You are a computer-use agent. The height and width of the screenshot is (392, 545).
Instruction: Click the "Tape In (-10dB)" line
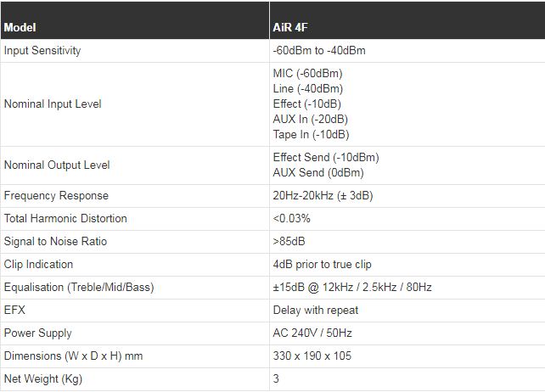pos(311,134)
